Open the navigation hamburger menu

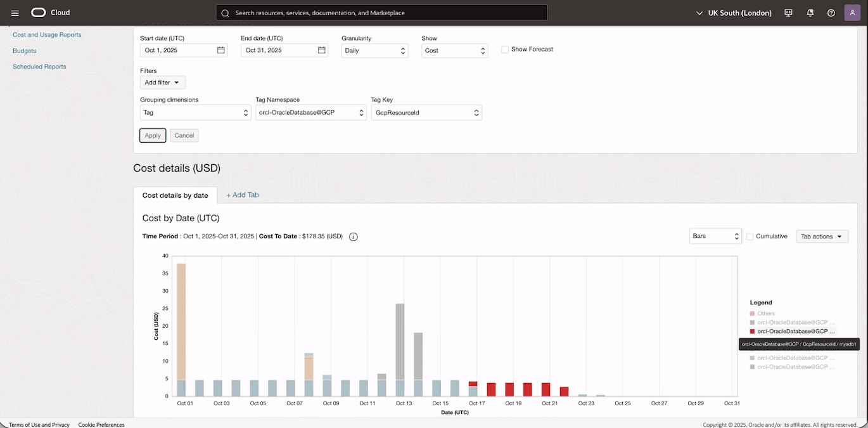[15, 12]
